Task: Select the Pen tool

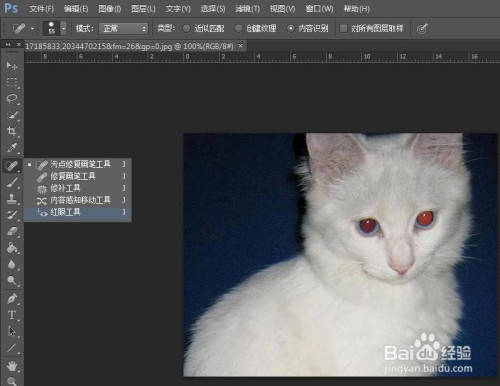Action: pyautogui.click(x=12, y=299)
